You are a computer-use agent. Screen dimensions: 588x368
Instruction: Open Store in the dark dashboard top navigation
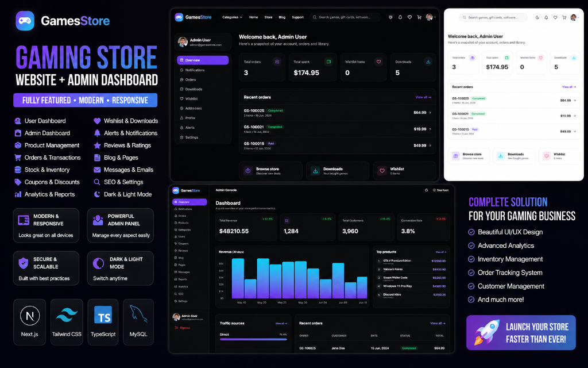[x=269, y=17]
